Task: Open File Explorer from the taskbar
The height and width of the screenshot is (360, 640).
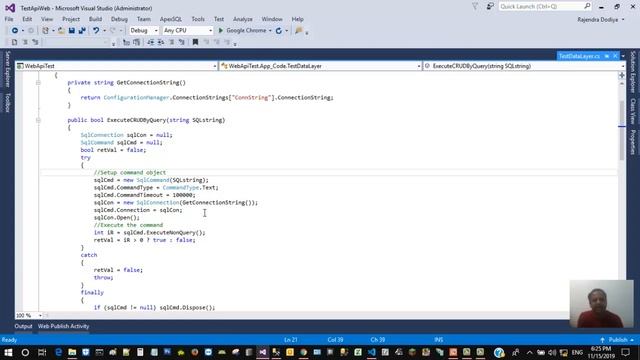Action: coord(72,352)
